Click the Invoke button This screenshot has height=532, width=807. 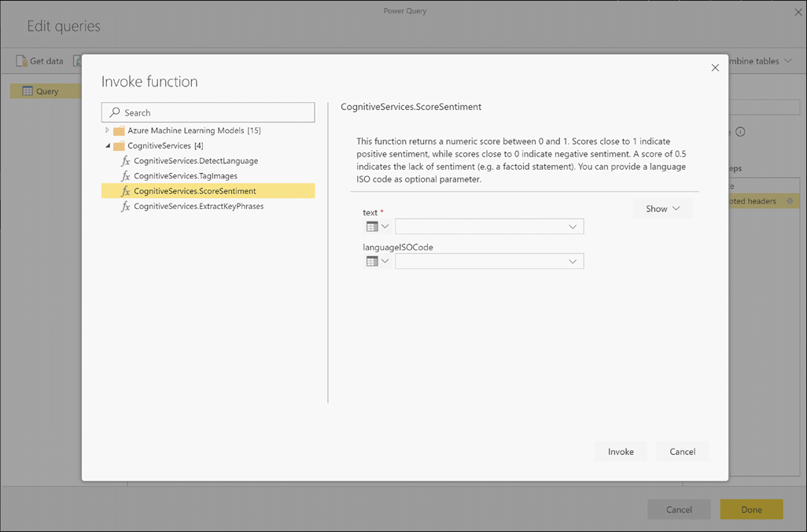pos(621,451)
